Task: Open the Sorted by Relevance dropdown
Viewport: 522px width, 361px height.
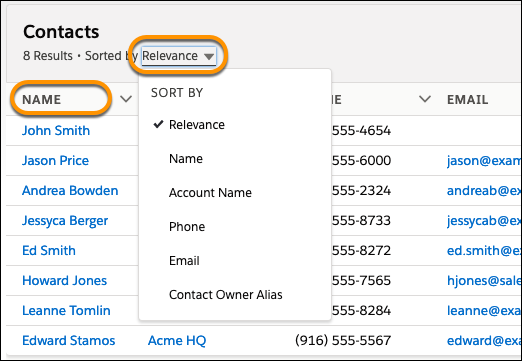Action: point(179,56)
